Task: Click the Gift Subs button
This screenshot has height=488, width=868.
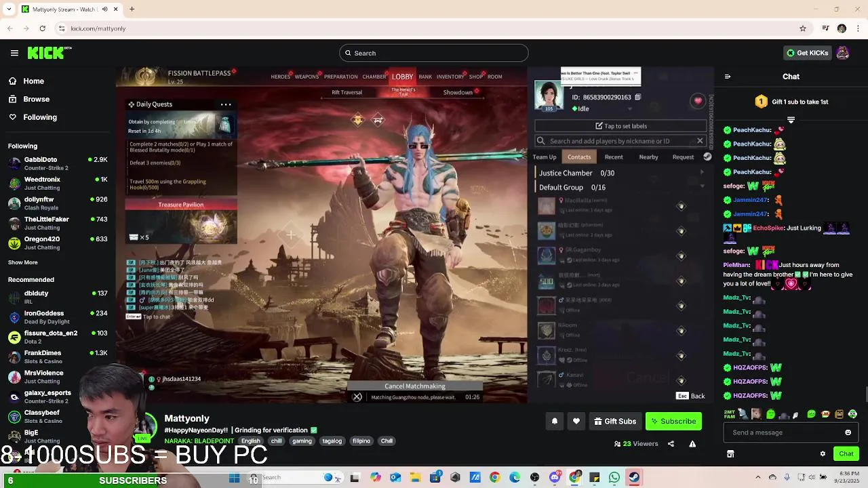Action: (x=615, y=421)
